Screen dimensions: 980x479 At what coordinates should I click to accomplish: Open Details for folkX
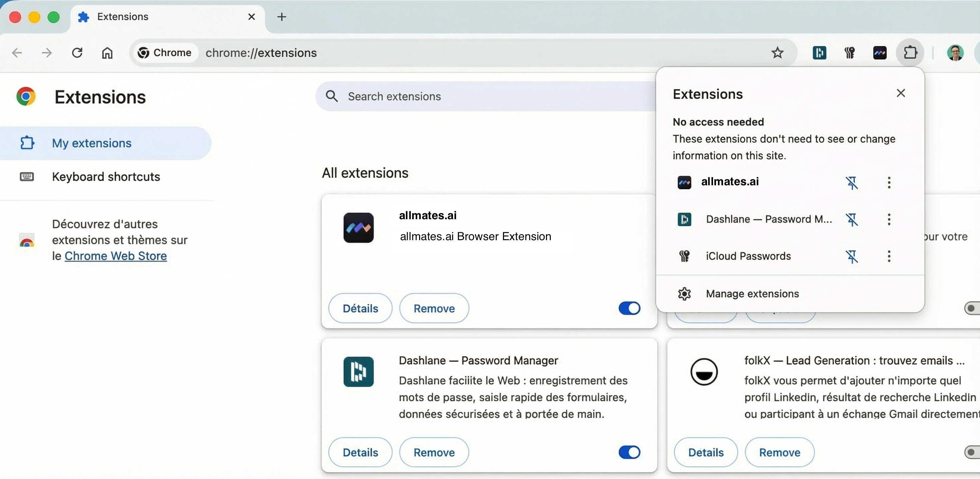(706, 452)
